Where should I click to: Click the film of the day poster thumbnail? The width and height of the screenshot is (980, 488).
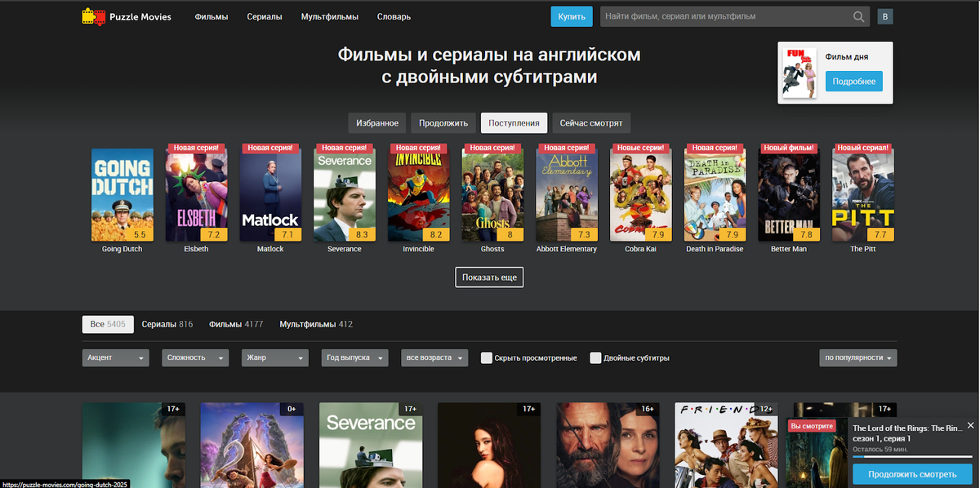tap(800, 73)
